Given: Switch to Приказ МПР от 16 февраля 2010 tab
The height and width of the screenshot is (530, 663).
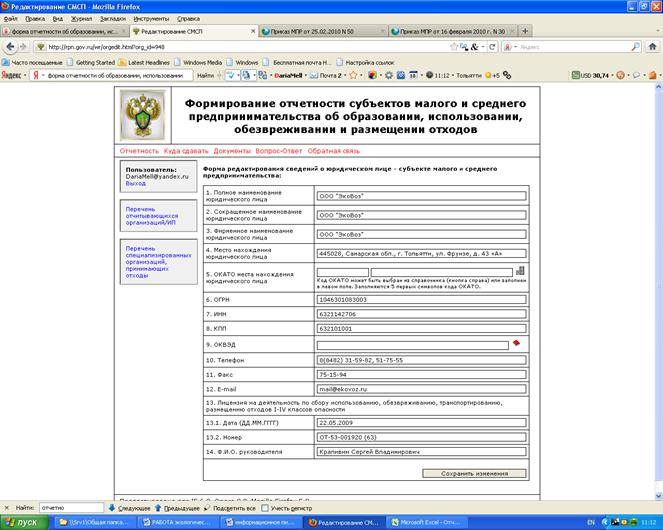Looking at the screenshot, I should pyautogui.click(x=452, y=31).
